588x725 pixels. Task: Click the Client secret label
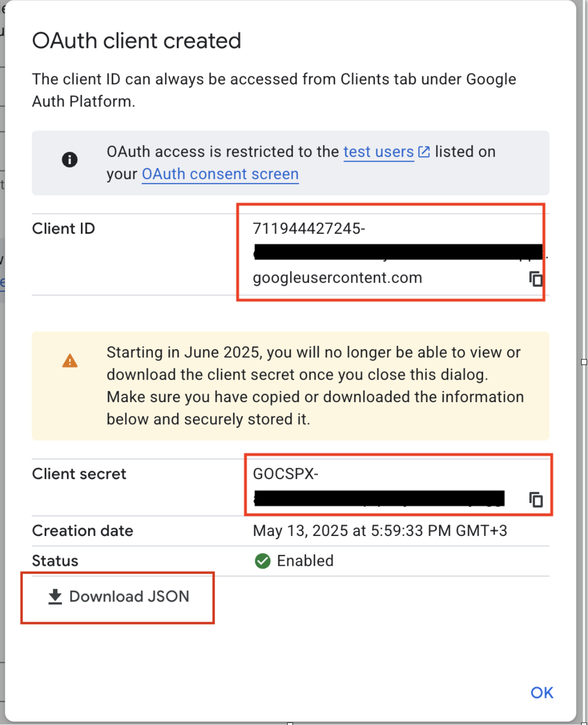pos(79,474)
